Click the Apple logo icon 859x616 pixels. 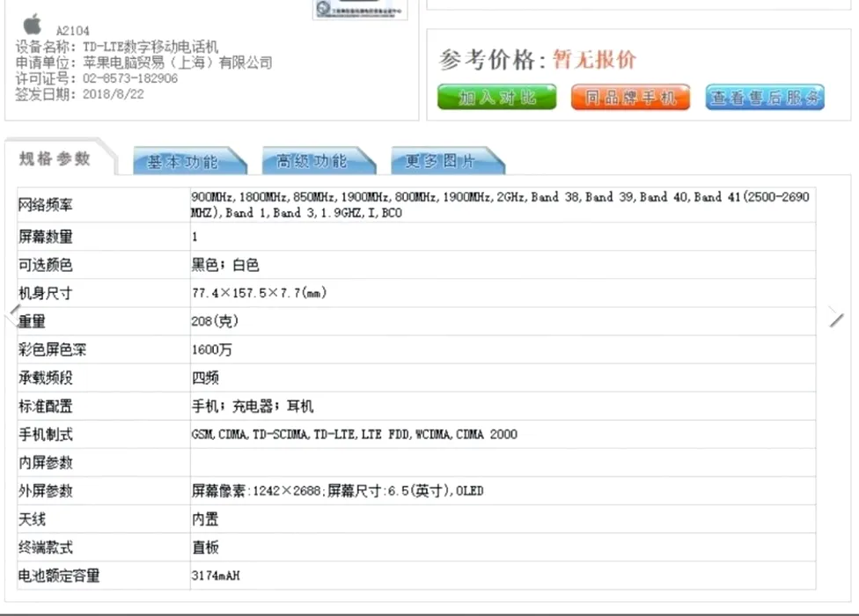33,23
